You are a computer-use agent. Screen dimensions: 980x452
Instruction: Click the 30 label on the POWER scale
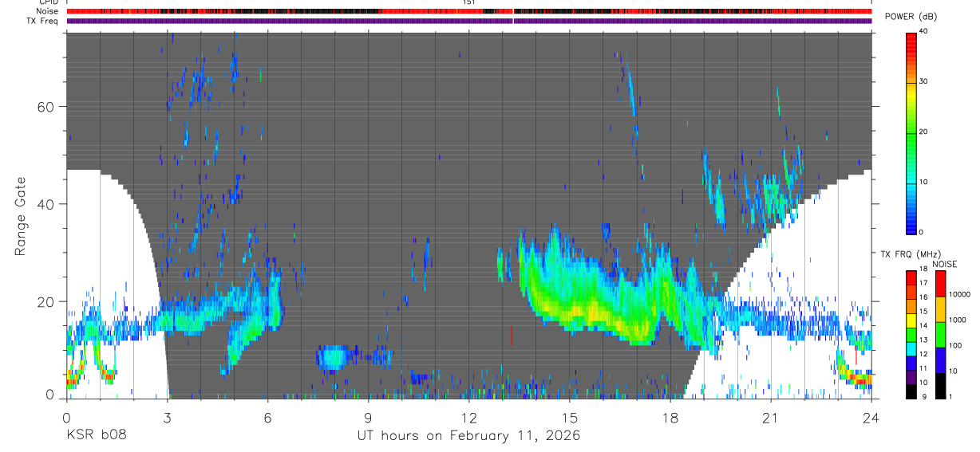click(923, 82)
